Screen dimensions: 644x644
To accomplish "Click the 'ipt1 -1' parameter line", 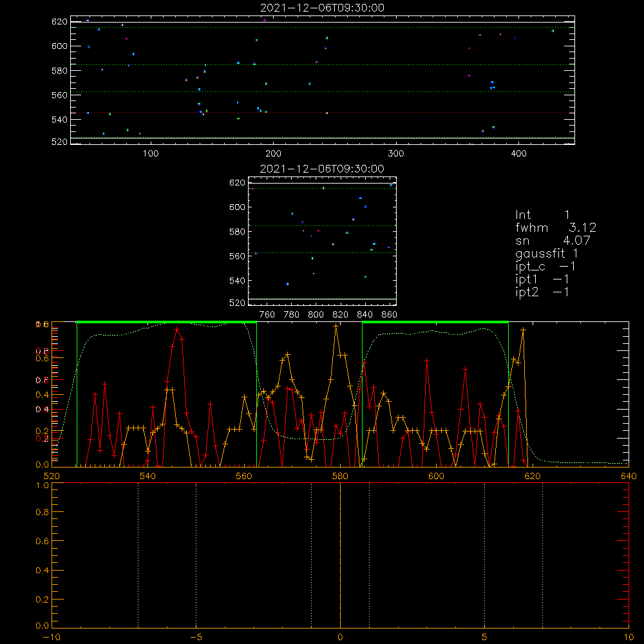I will coord(542,279).
